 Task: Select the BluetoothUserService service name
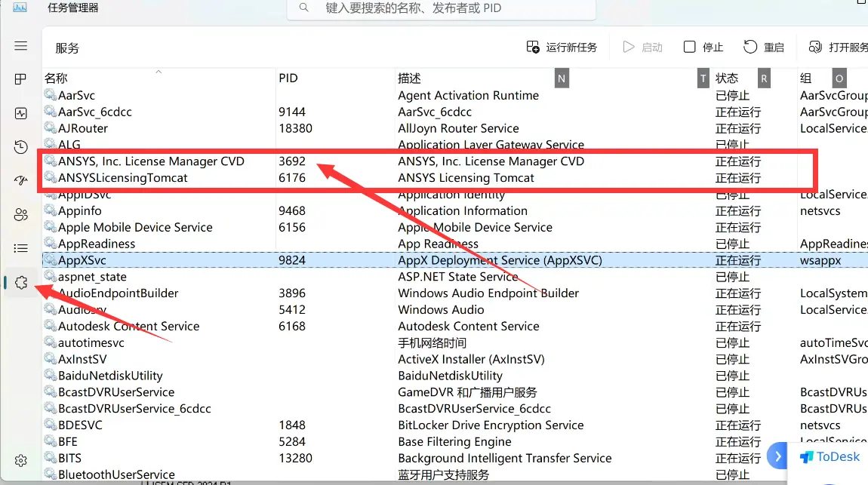116,474
